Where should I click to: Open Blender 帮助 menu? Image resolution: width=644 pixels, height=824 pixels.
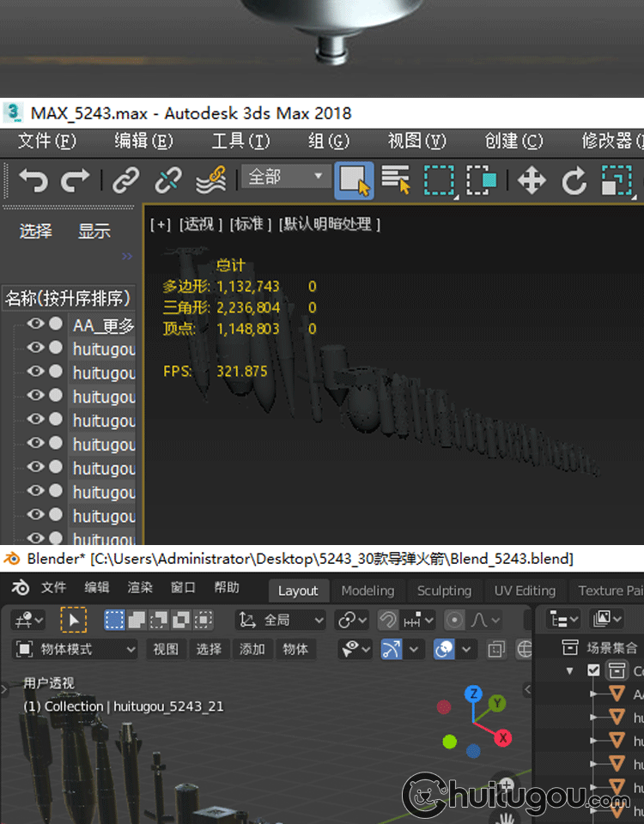point(227,587)
